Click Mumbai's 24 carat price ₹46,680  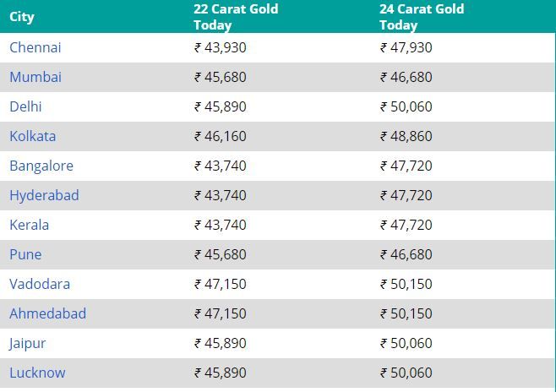406,77
